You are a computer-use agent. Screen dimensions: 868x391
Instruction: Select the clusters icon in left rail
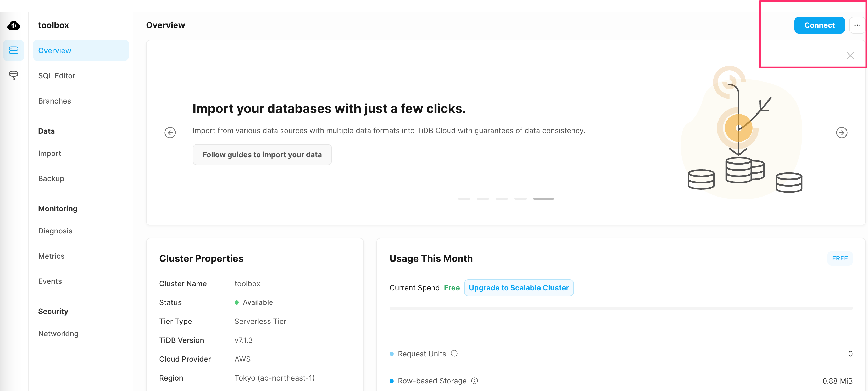pos(13,50)
